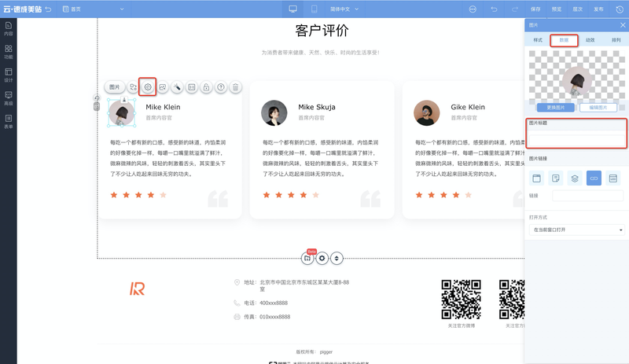Open the 高级 advanced sidebar panel
Viewport: 629px width, 364px height.
(x=9, y=98)
